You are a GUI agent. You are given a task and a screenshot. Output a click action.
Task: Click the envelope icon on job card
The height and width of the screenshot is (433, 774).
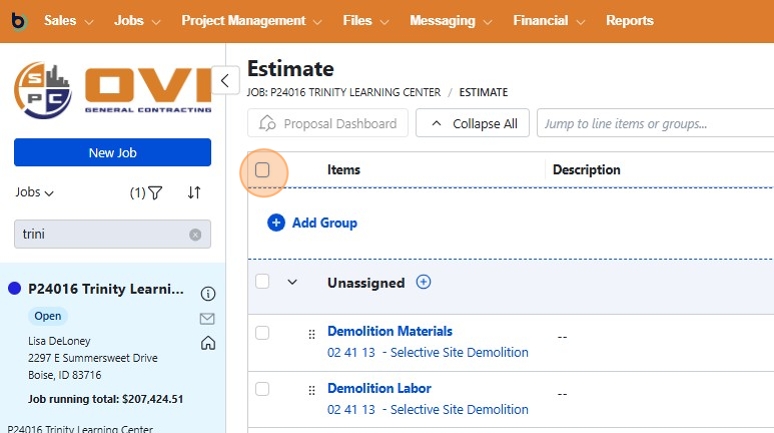coord(208,319)
